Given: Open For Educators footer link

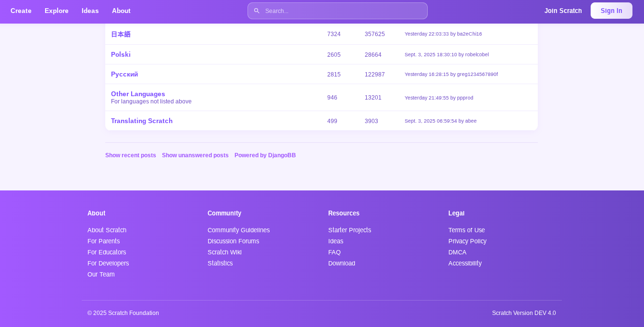Looking at the screenshot, I should 107,252.
